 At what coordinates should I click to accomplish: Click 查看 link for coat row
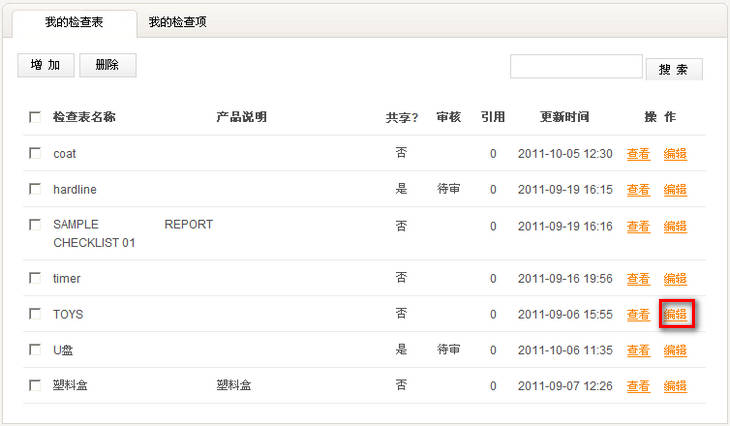[x=638, y=154]
